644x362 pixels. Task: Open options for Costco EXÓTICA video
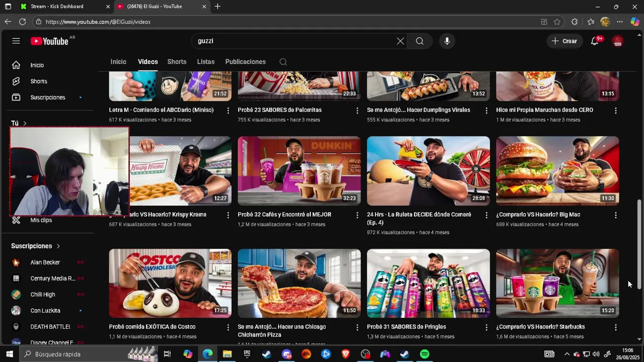[x=228, y=327]
